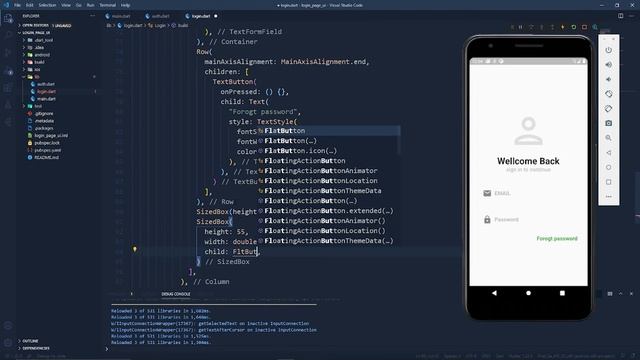Tap the Password input field on phone
Image resolution: width=640 pixels, height=360 pixels.
528,220
